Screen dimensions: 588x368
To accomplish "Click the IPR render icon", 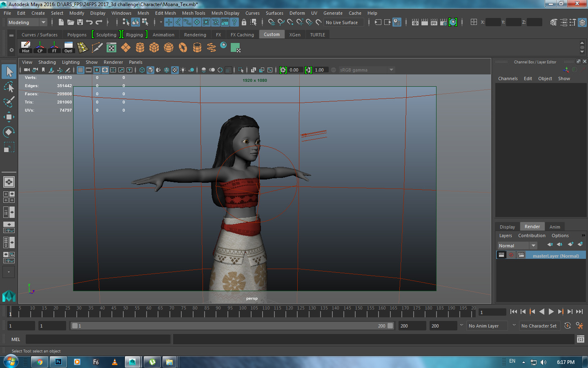I will 434,22.
